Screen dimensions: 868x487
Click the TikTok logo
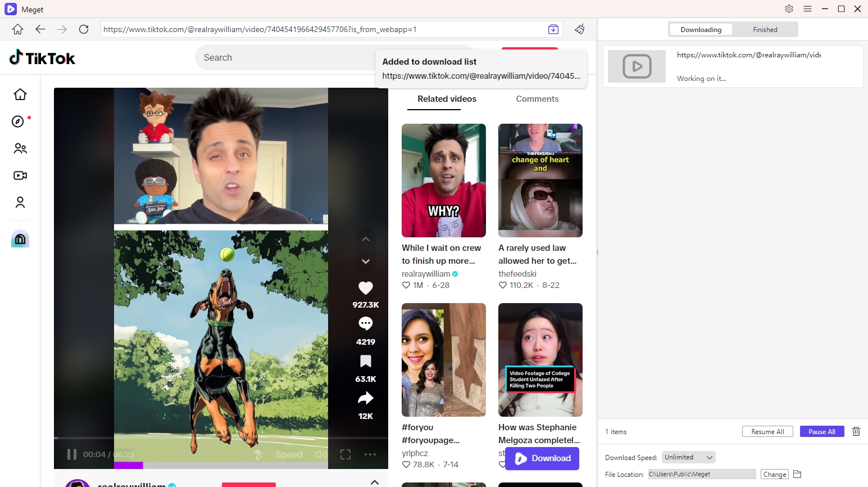42,57
